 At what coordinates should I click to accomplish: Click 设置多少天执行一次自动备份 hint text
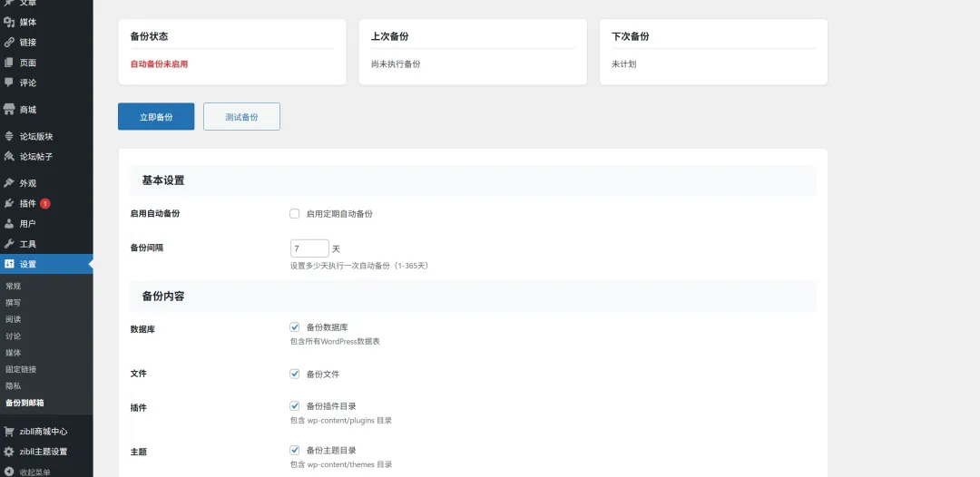pos(359,266)
